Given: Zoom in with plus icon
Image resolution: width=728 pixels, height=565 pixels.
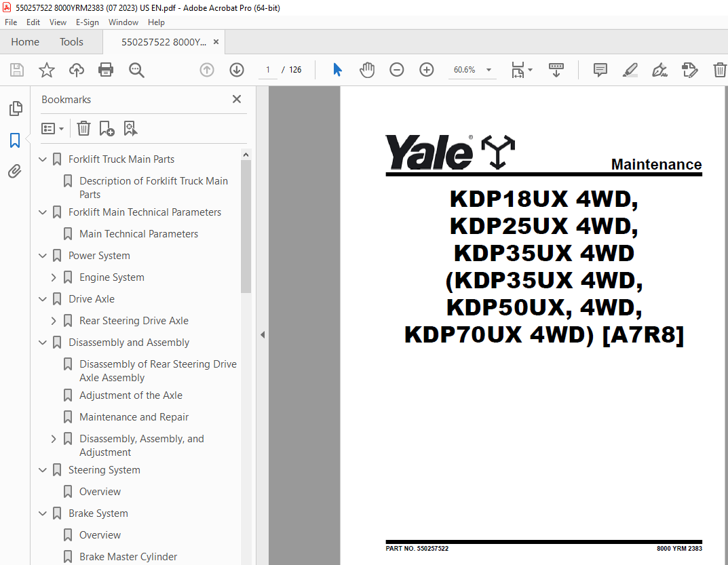Looking at the screenshot, I should pos(426,70).
